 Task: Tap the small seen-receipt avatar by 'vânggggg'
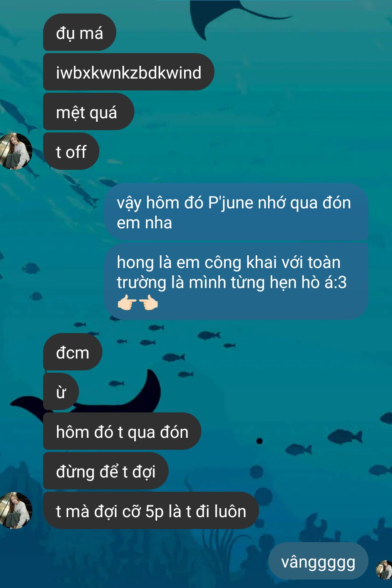(384, 570)
